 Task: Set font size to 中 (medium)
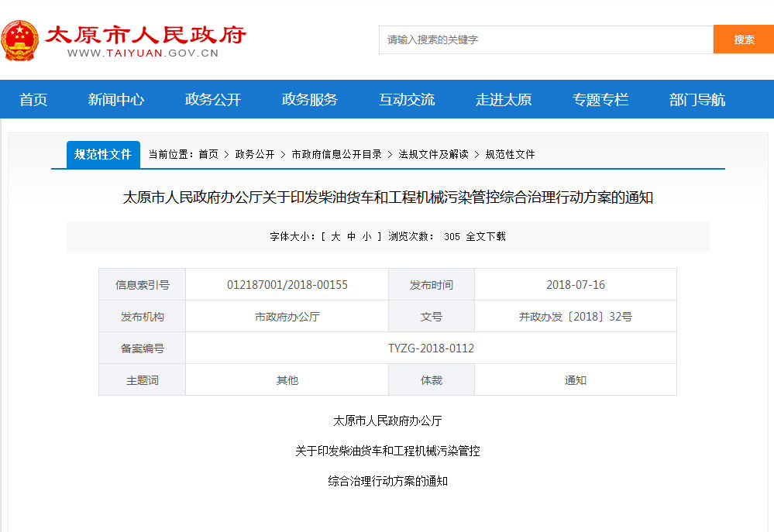(x=351, y=237)
